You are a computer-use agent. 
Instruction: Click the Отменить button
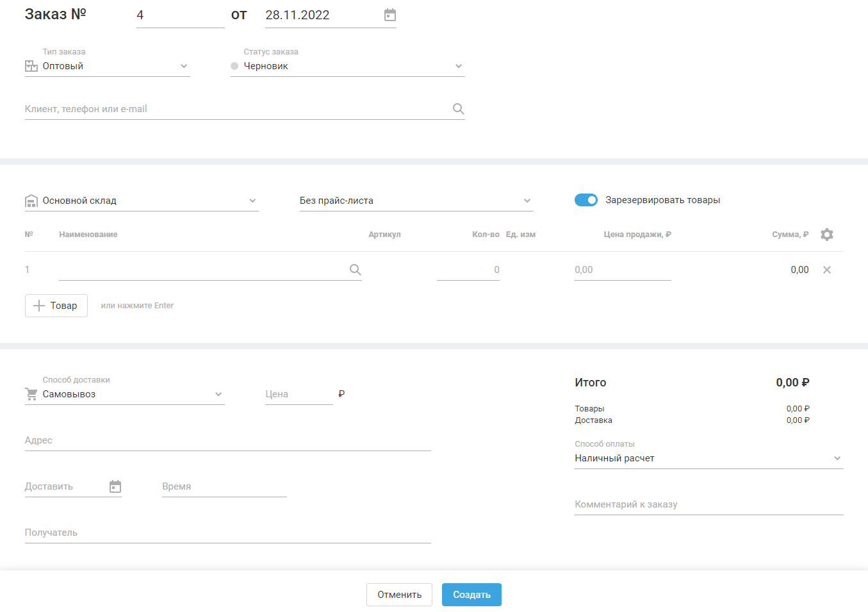point(399,595)
